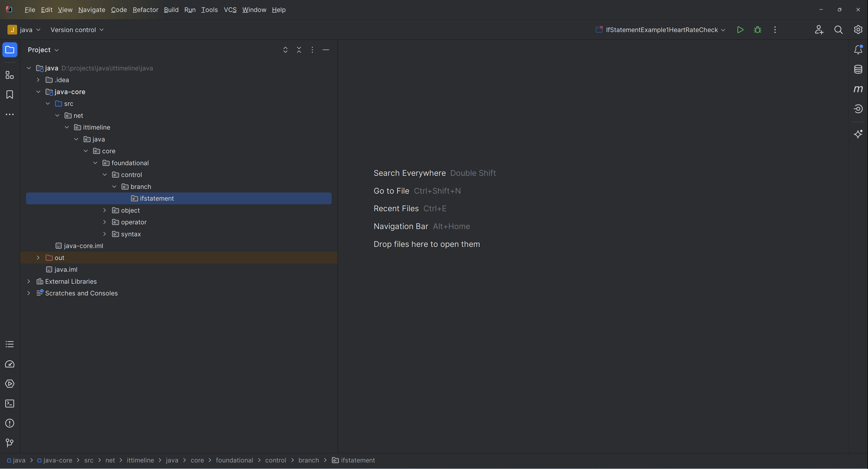This screenshot has width=868, height=469.
Task: Debug the current run configuration
Action: tap(758, 30)
